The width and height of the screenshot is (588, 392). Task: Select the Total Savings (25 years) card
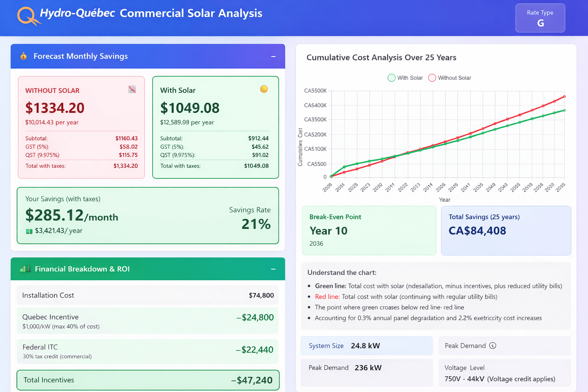point(506,230)
